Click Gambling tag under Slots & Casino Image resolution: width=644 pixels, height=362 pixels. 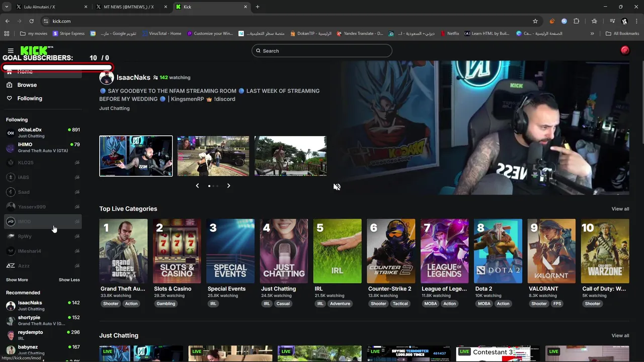(166, 304)
